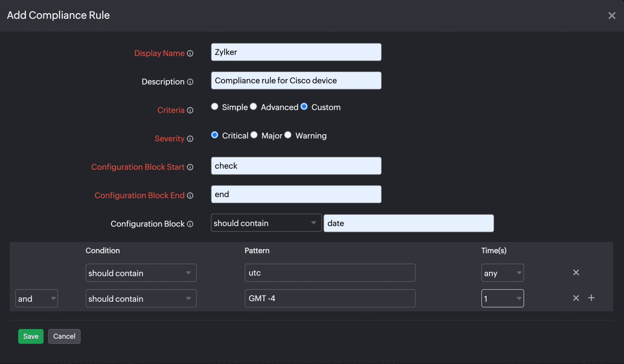Set severity to Major

(x=254, y=135)
